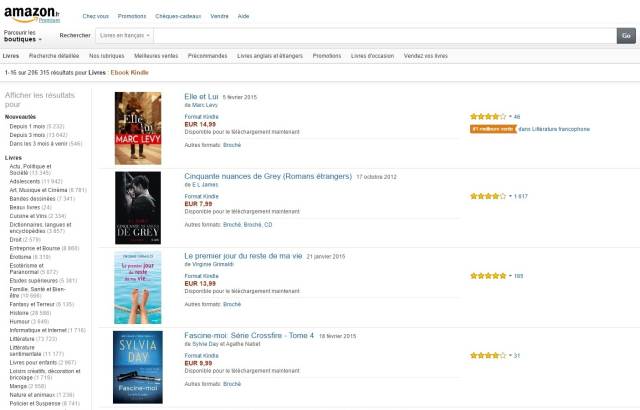Open Nos rubriques
This screenshot has width=640, height=410.
coord(107,56)
